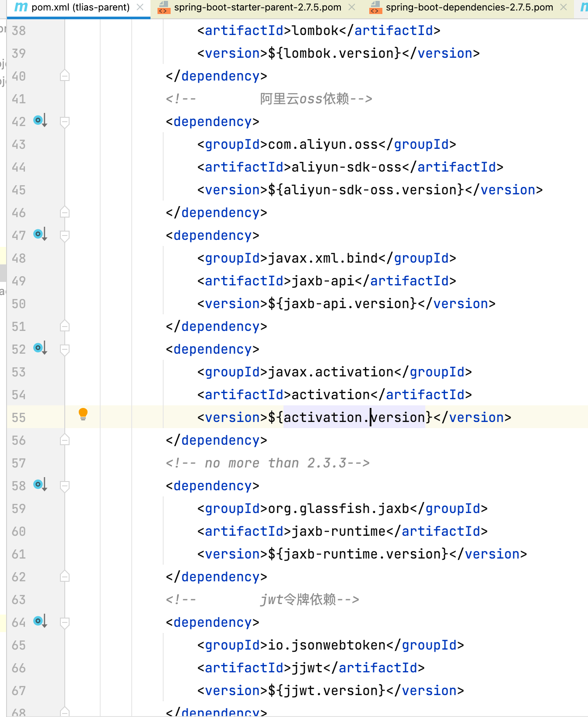Collapse the dependency block from its end marker on line 40

point(65,76)
